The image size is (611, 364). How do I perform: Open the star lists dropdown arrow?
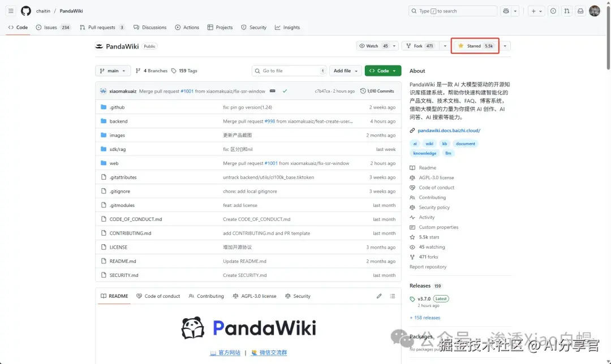click(x=505, y=46)
